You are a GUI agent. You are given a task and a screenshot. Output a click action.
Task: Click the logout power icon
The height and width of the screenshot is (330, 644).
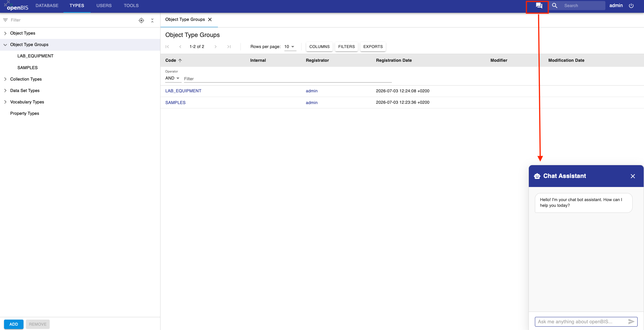tap(631, 6)
